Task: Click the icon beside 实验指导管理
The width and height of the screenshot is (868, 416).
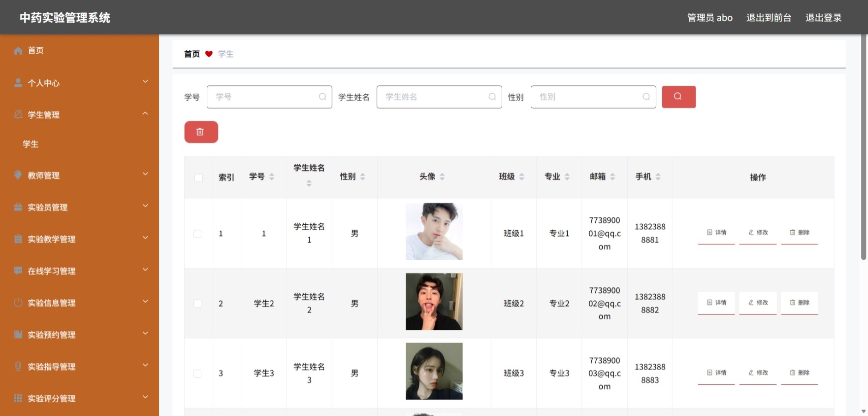Action: tap(18, 366)
